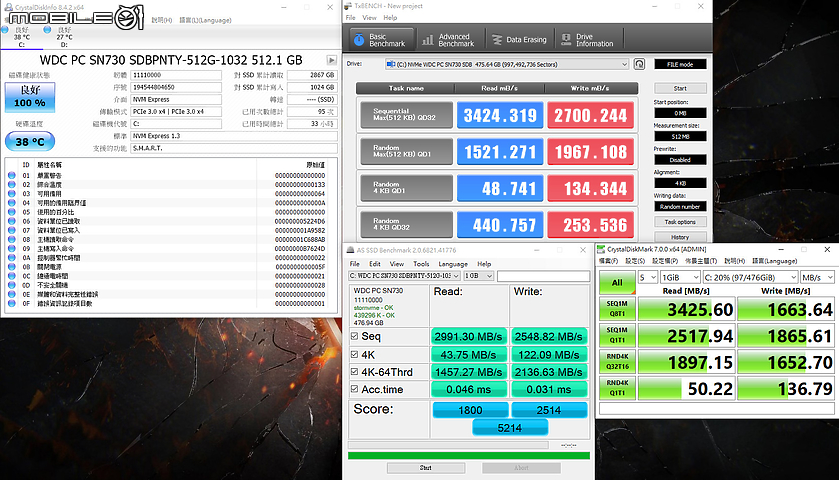Image resolution: width=839 pixels, height=480 pixels.
Task: Open AS SSD 1 GB test size dropdown
Action: point(478,276)
